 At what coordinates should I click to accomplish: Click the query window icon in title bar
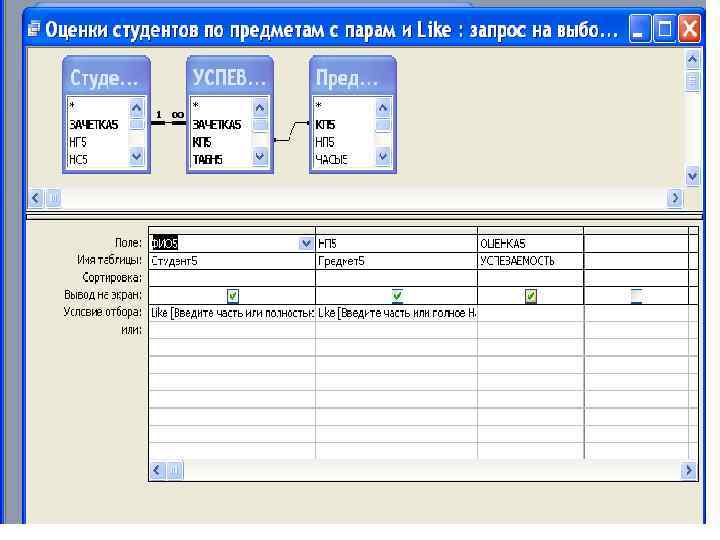click(x=34, y=29)
